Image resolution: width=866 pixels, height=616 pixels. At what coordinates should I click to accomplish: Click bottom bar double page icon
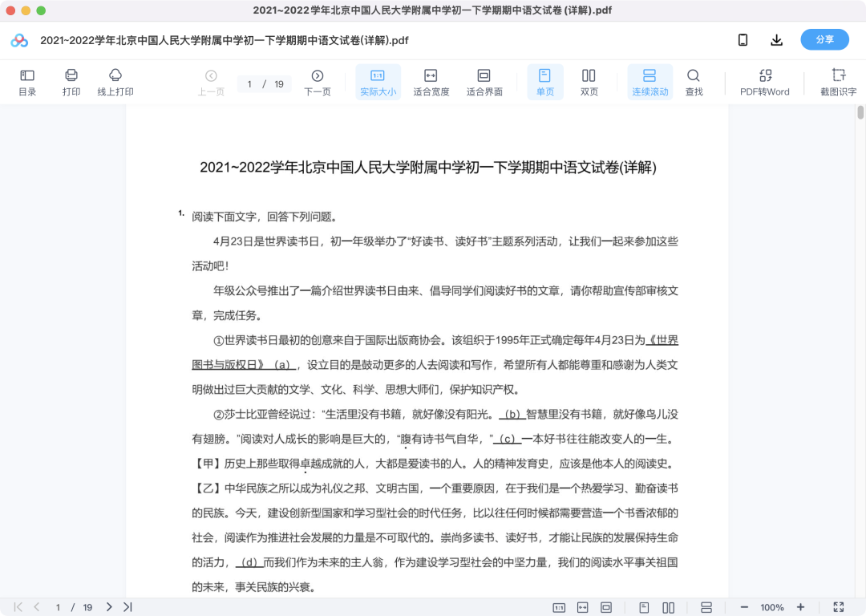(x=668, y=608)
